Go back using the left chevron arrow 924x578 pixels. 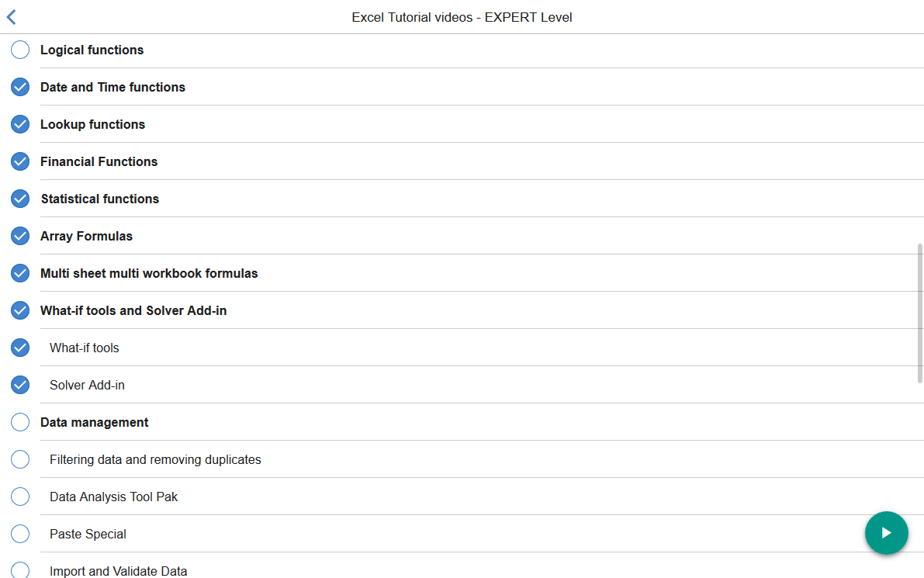(11, 17)
